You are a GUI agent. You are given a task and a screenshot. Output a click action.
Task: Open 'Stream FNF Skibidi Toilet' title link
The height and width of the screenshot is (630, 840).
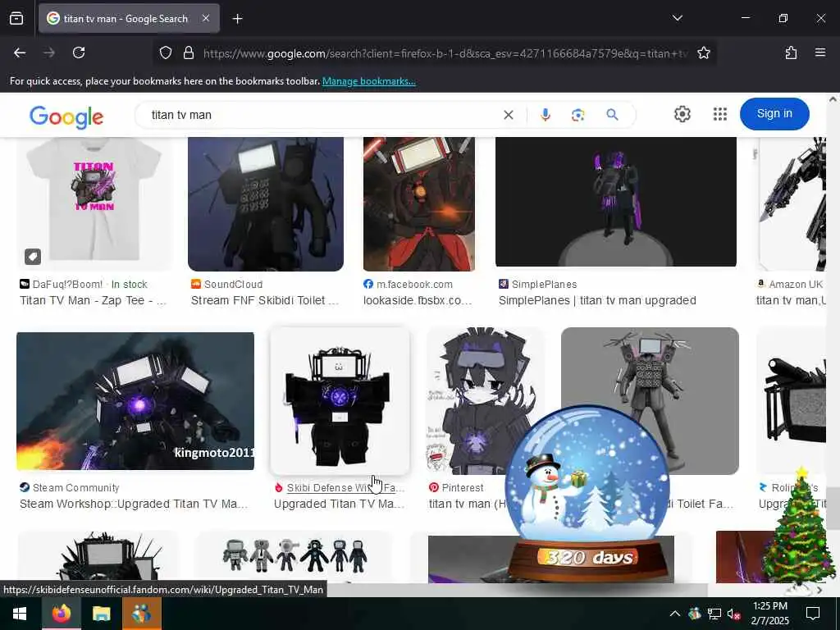[x=265, y=300]
